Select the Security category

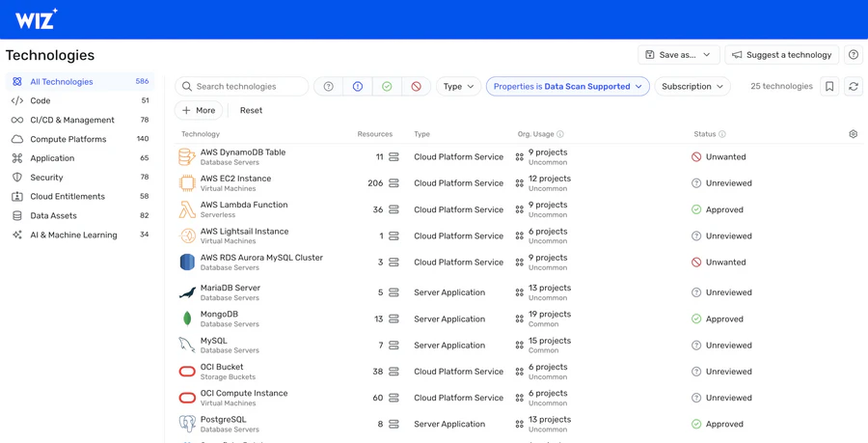pyautogui.click(x=80, y=178)
